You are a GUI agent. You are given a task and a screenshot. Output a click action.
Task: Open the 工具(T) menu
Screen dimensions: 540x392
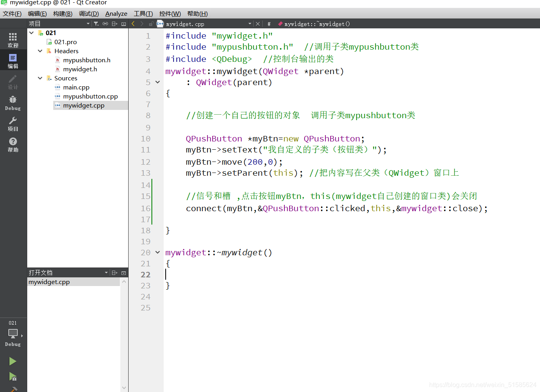point(143,14)
